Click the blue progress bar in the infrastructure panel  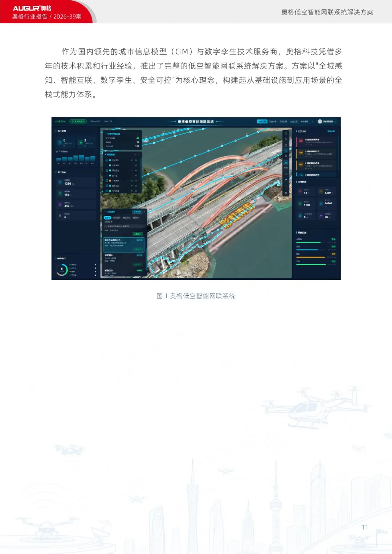[307, 250]
